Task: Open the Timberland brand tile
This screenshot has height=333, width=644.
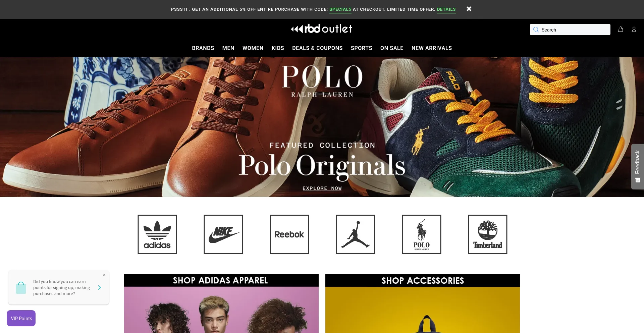Action: 488,234
